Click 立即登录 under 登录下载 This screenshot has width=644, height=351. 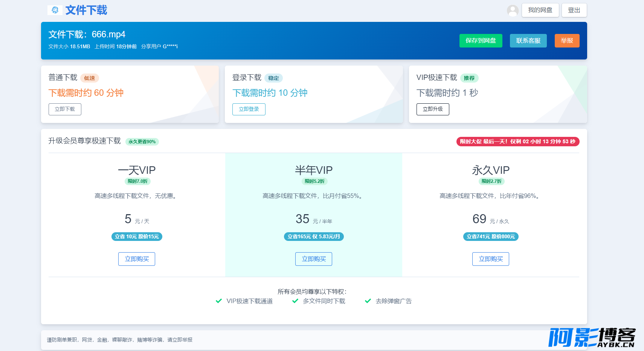[x=249, y=109]
